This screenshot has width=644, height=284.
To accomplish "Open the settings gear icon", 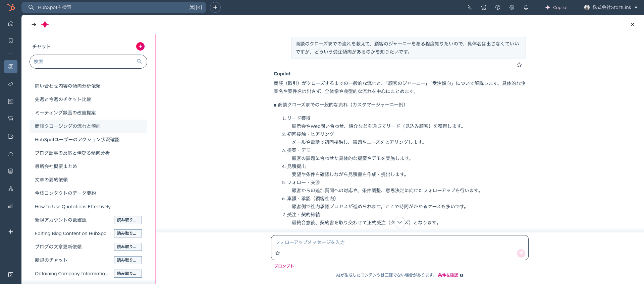I will pyautogui.click(x=512, y=7).
